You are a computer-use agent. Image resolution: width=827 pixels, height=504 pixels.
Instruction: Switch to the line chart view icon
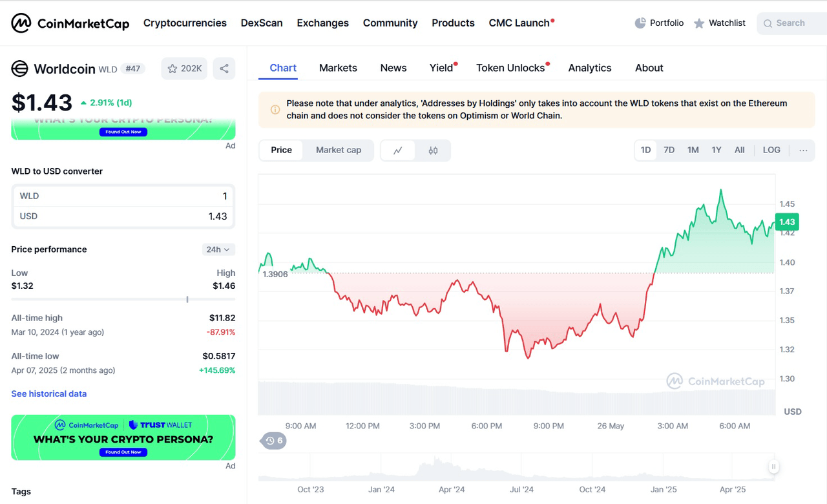398,151
